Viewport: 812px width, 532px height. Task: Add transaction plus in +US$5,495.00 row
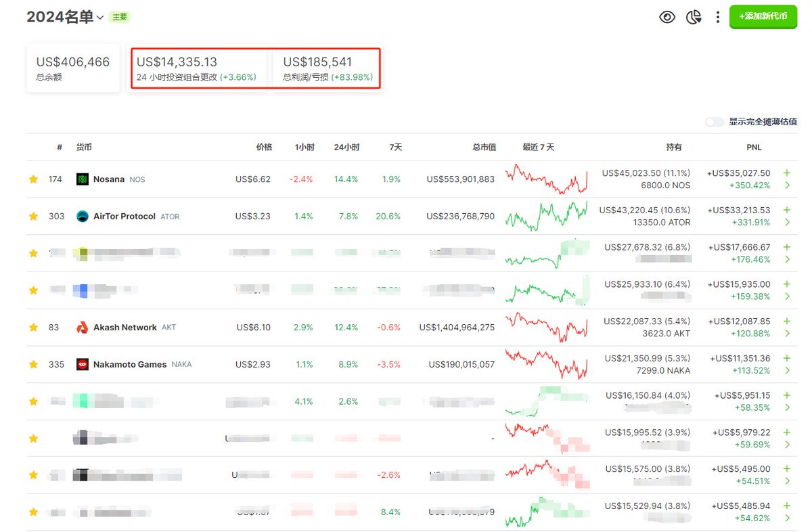(x=787, y=468)
